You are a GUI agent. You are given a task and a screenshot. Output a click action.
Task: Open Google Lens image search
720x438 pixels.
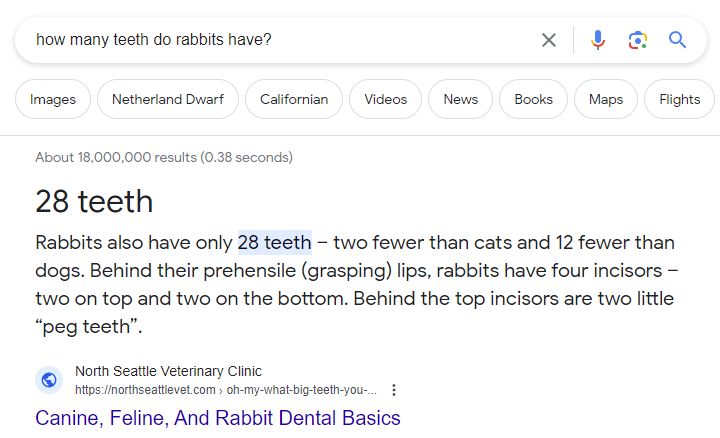[x=638, y=40]
